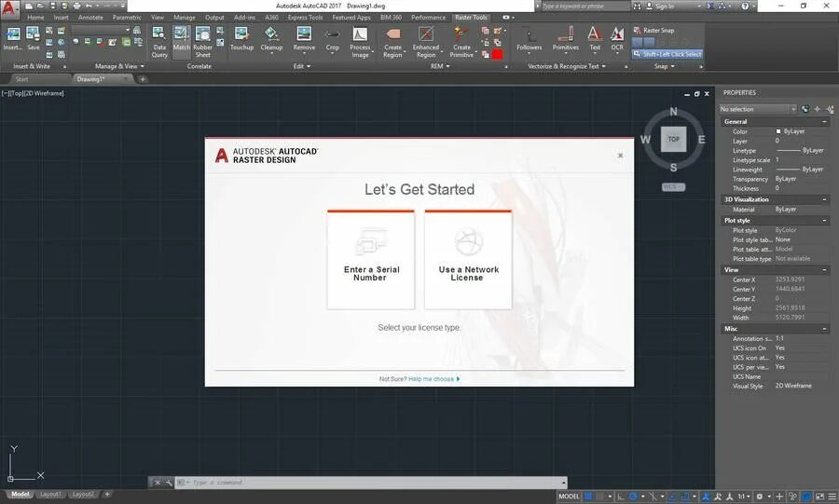Open the Followers vectorize tool
The image size is (839, 504).
(529, 39)
